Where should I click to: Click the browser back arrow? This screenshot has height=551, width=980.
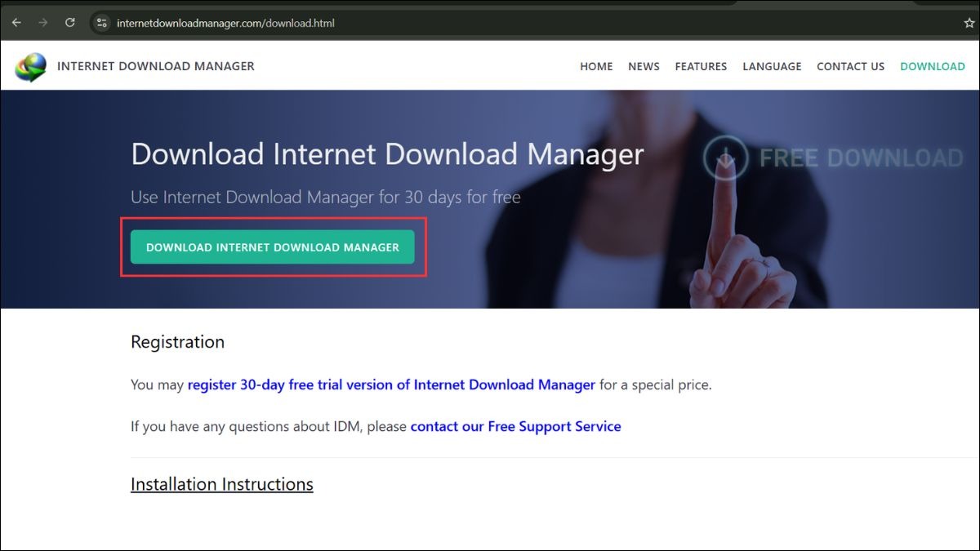(x=16, y=23)
